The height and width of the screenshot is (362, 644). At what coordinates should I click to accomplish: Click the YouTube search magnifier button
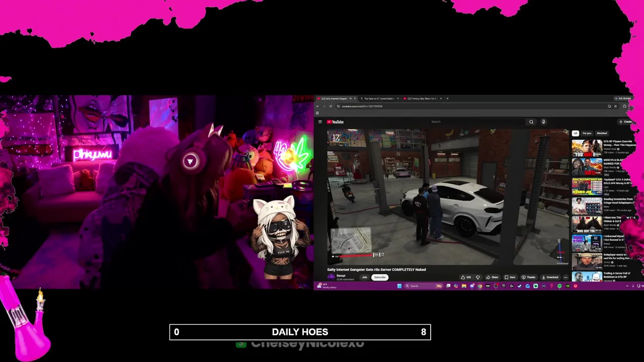point(531,122)
